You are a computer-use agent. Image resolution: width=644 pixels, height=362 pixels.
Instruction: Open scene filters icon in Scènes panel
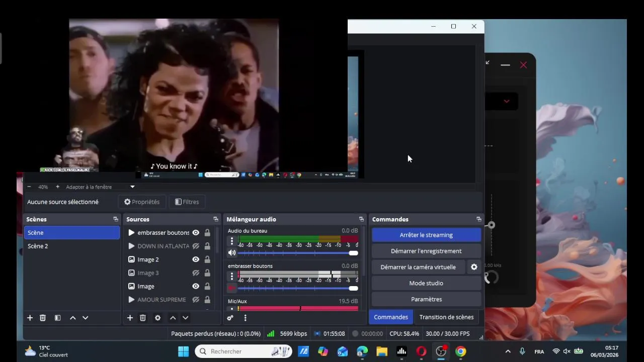(x=58, y=318)
